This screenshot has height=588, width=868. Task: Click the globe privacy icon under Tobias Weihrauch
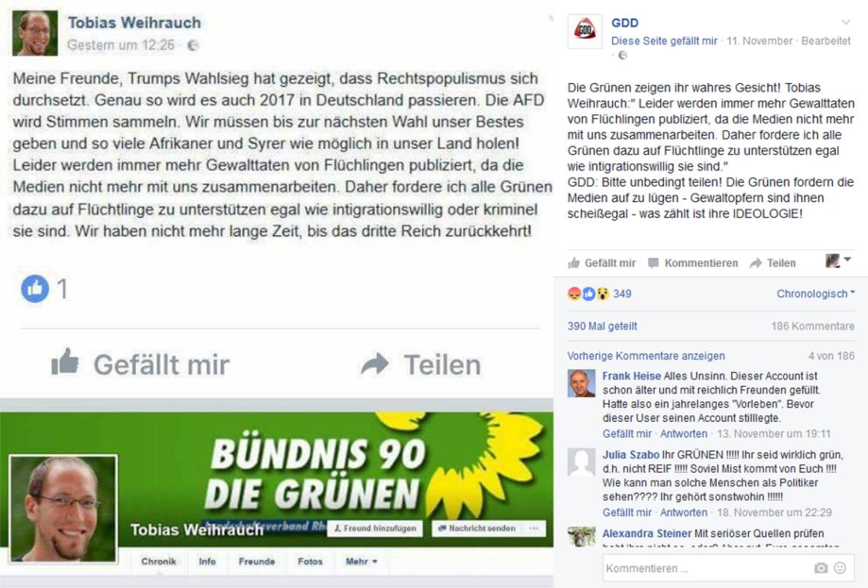pyautogui.click(x=193, y=46)
